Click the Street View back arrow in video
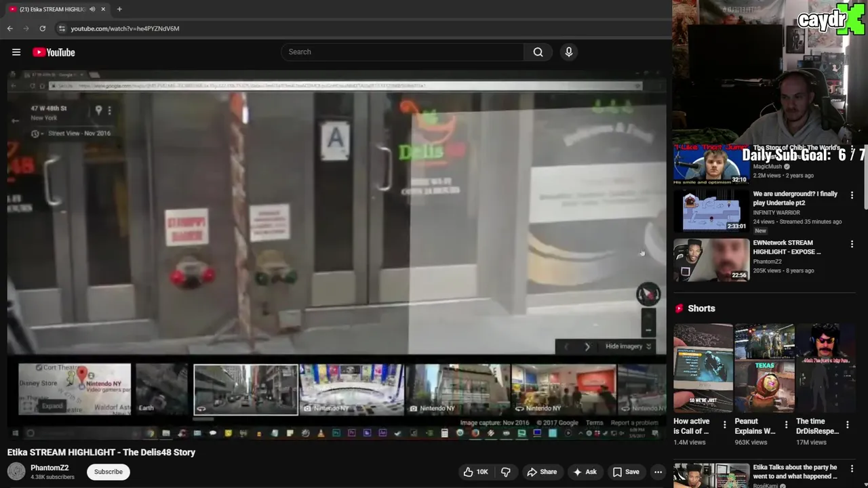The width and height of the screenshot is (868, 488). pyautogui.click(x=15, y=121)
